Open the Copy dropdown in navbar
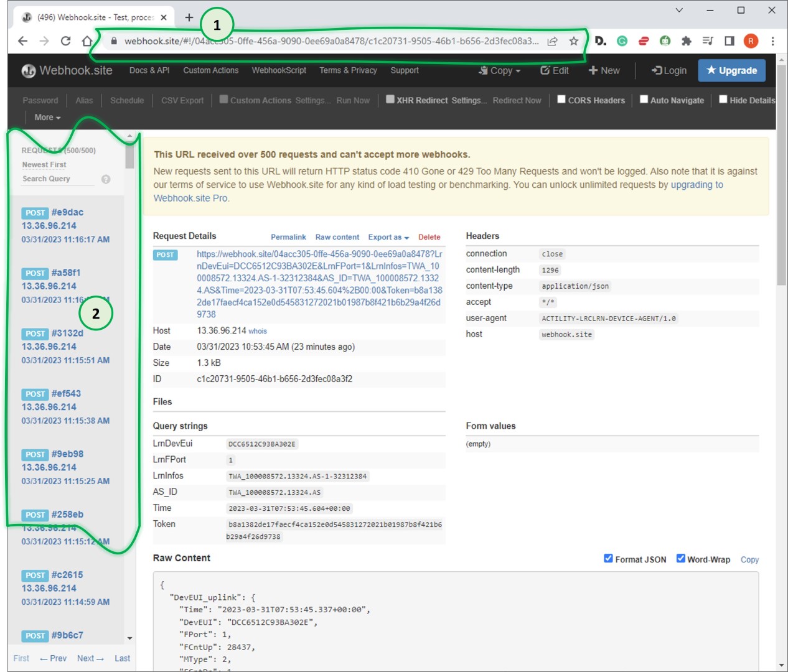 click(499, 70)
